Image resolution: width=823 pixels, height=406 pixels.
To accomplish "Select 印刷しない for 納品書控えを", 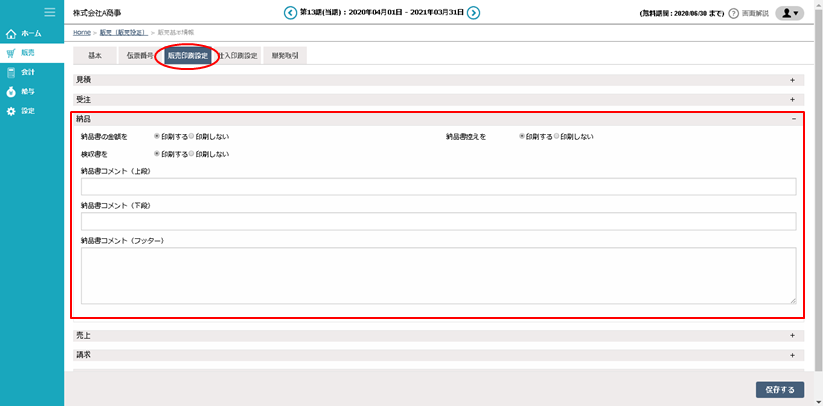I will click(557, 136).
